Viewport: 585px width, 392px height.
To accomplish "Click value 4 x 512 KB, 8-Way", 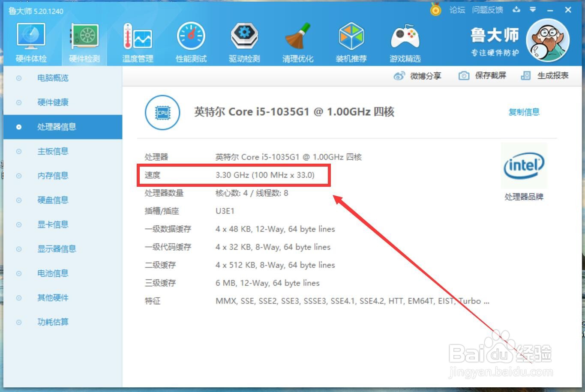I will 275,265.
